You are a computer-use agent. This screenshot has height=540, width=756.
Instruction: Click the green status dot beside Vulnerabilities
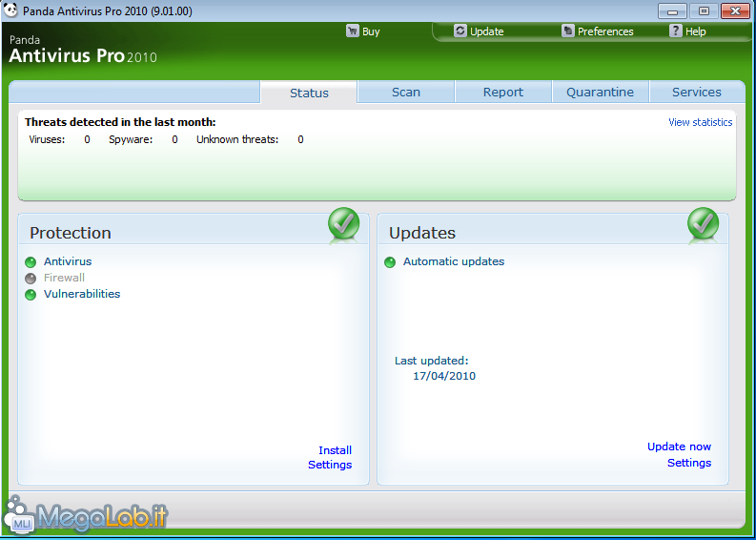tap(31, 295)
